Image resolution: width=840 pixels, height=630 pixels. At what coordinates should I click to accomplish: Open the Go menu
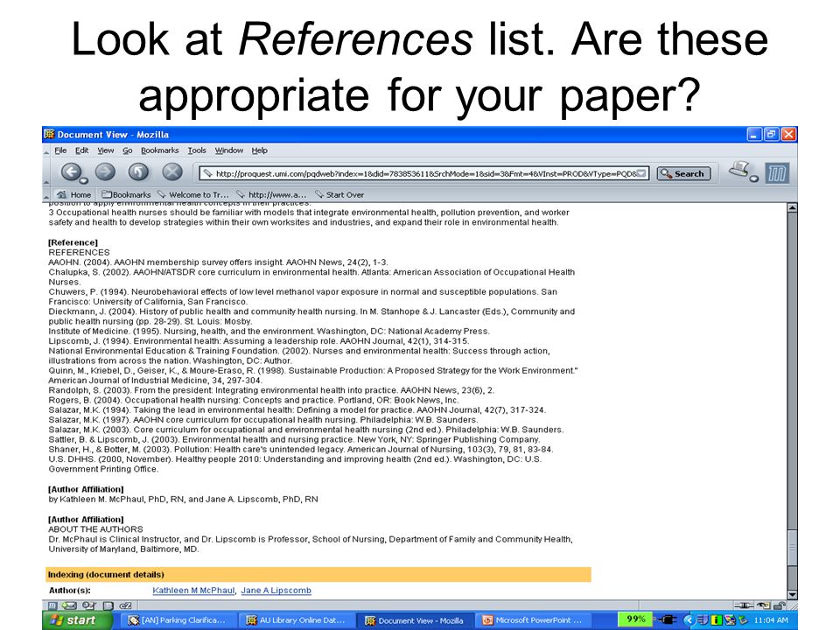128,150
